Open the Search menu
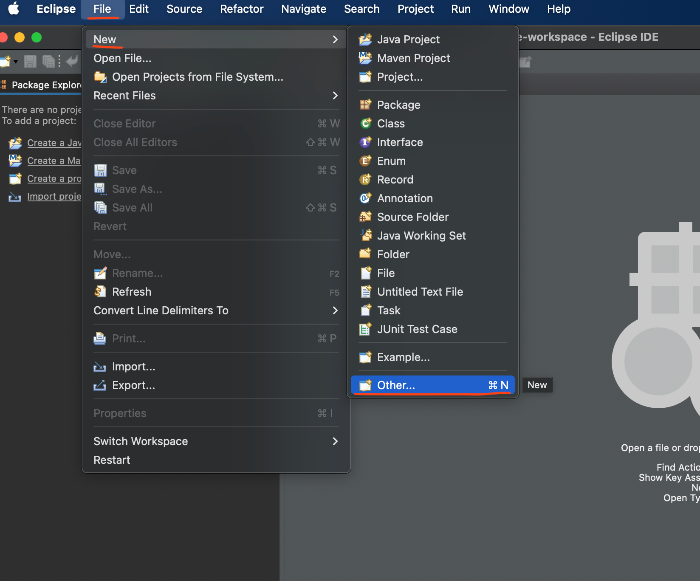 (362, 9)
